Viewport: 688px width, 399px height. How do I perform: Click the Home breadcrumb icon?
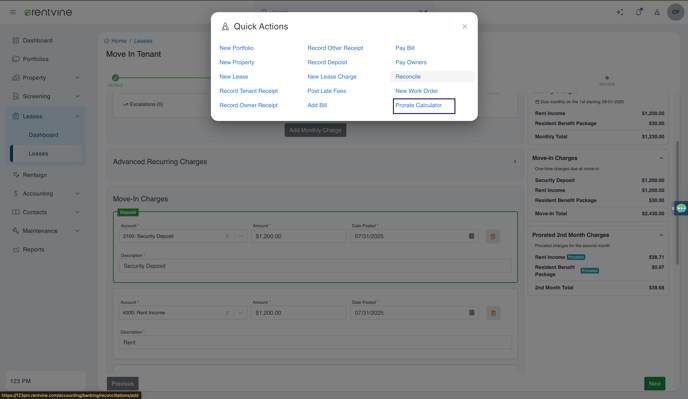tap(107, 41)
